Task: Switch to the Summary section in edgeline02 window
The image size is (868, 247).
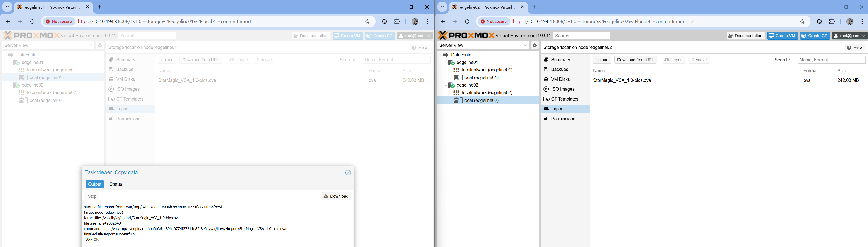Action: click(x=565, y=60)
